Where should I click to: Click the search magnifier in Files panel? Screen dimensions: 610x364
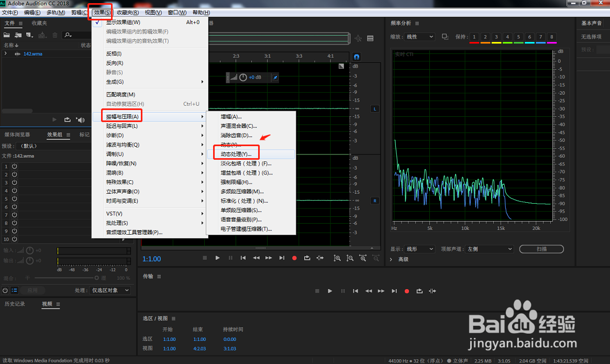tap(68, 35)
